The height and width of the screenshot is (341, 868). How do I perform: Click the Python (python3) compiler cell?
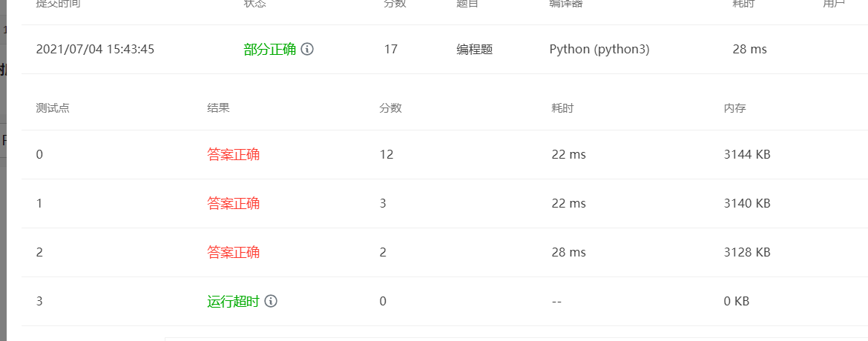(x=599, y=49)
